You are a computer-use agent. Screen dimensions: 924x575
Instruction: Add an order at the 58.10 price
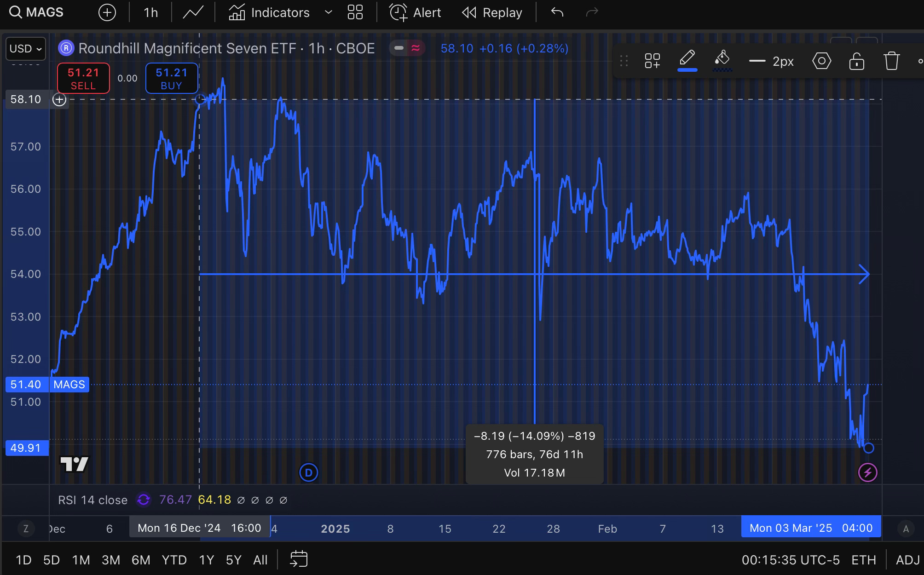click(59, 99)
